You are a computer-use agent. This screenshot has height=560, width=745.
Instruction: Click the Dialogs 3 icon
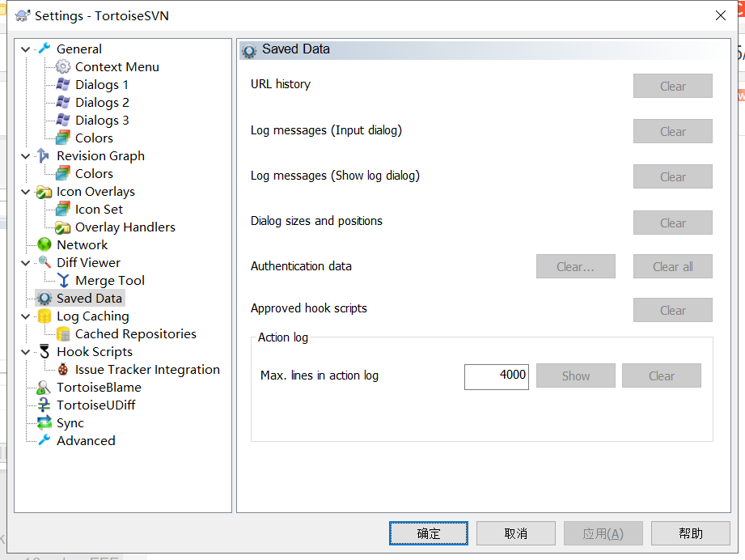tap(63, 120)
